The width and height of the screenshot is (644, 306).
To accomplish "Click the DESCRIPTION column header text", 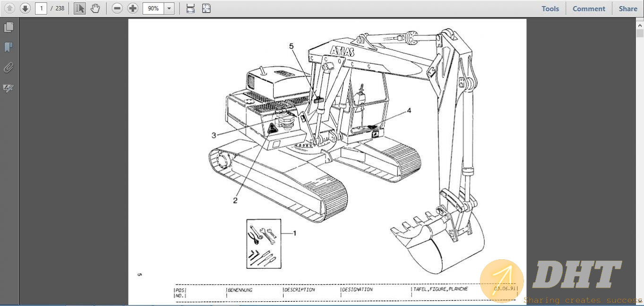I will (x=300, y=289).
